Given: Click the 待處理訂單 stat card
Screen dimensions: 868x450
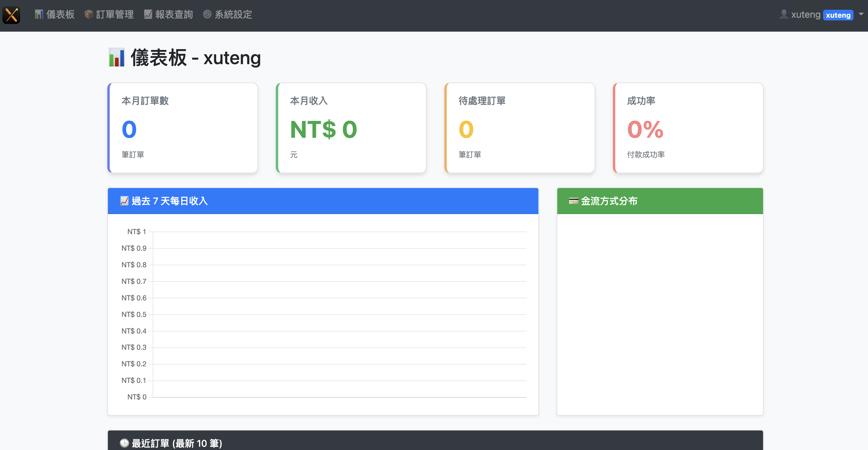Looking at the screenshot, I should (x=519, y=128).
